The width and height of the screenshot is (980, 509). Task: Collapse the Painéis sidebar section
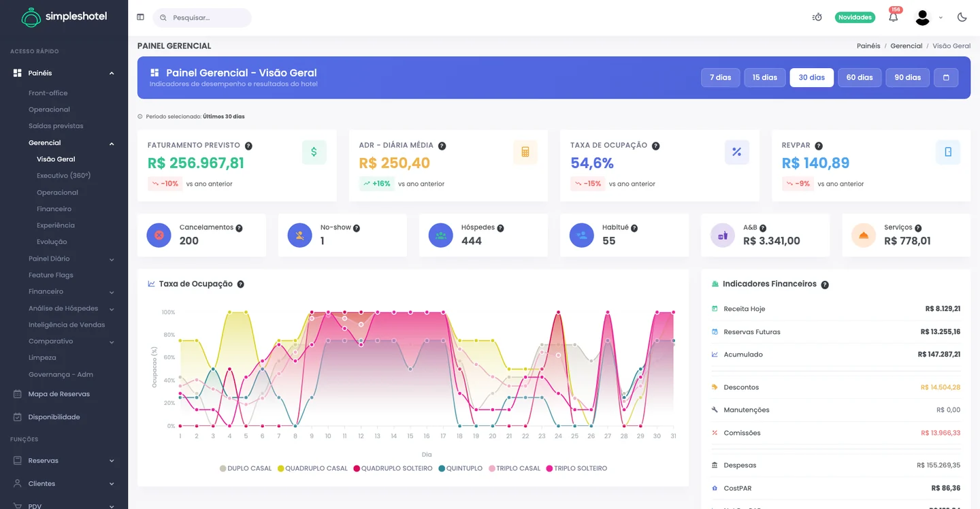[64, 73]
